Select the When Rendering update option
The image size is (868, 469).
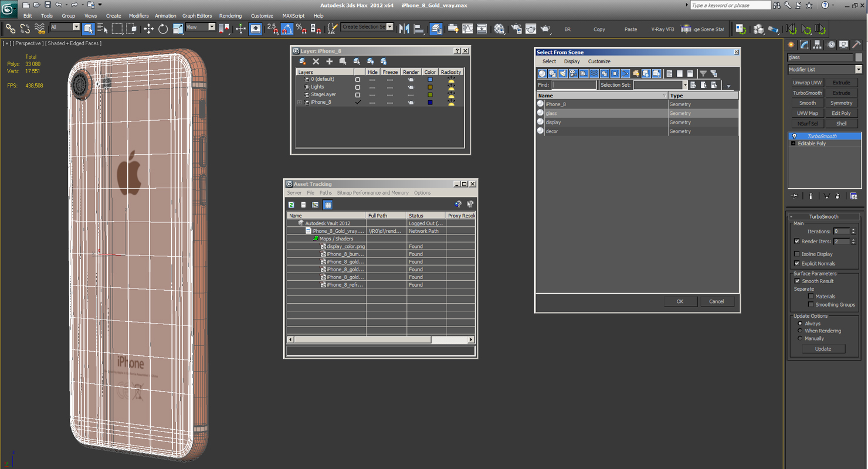pyautogui.click(x=799, y=331)
